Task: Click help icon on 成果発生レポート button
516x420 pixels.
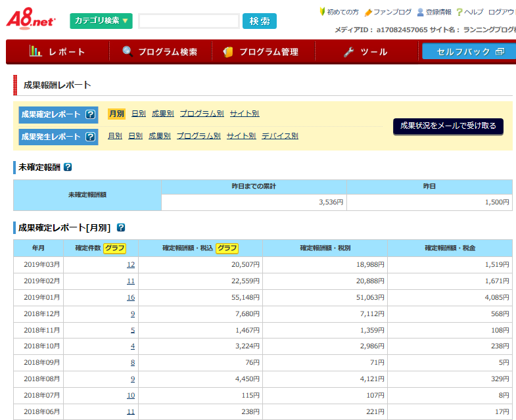Action: click(90, 137)
